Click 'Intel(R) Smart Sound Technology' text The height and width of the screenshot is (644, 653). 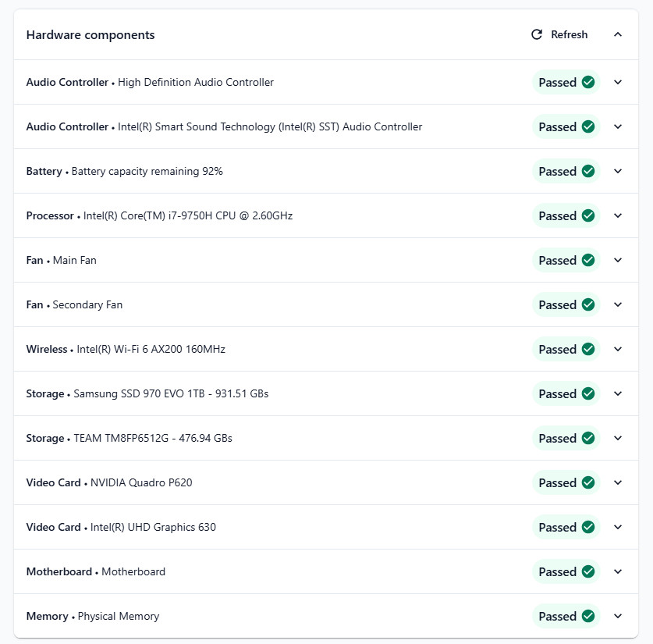coord(197,126)
